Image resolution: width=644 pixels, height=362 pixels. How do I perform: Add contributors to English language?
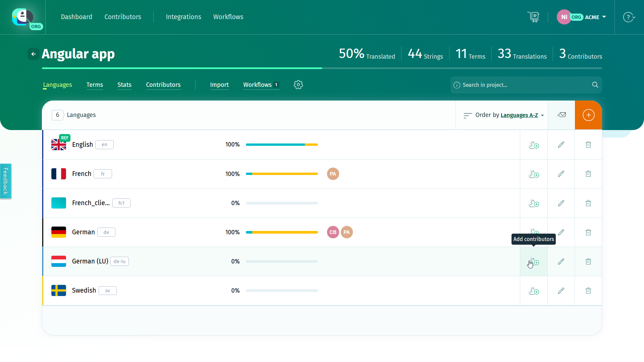tap(534, 145)
